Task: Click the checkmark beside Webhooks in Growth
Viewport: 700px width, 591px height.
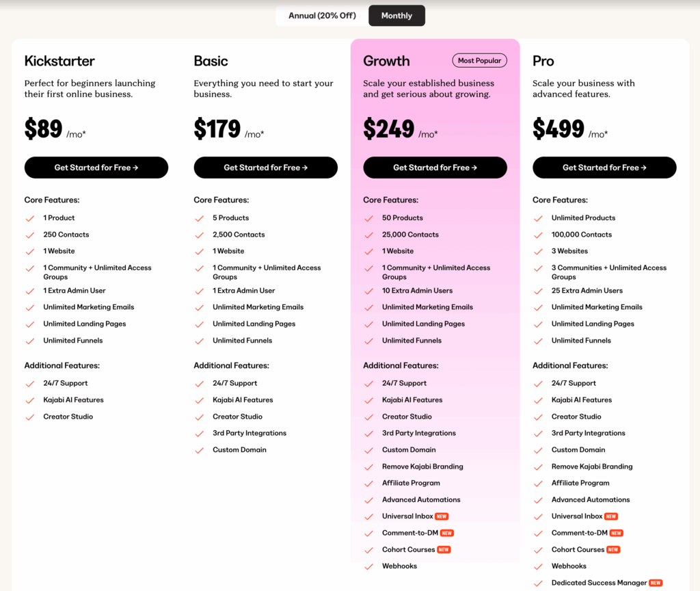Action: (369, 566)
